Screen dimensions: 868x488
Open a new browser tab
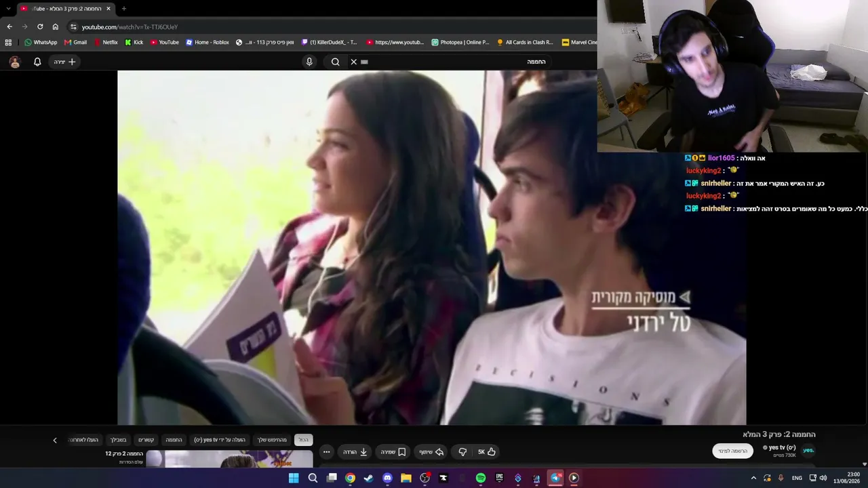tap(123, 8)
